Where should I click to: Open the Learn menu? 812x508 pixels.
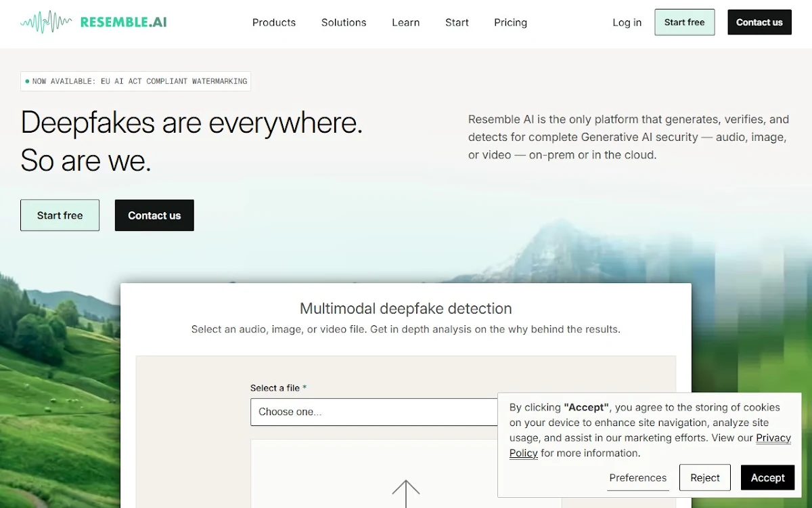(406, 22)
